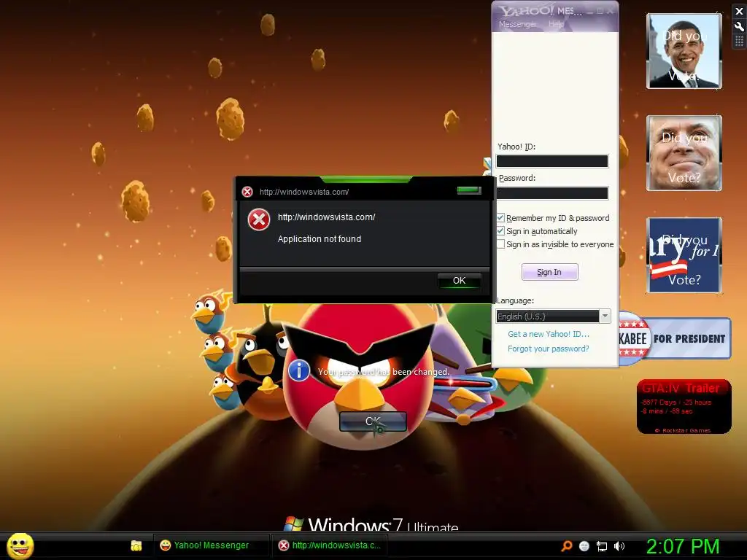
Task: Close the Obama gadget with X
Action: tap(739, 11)
